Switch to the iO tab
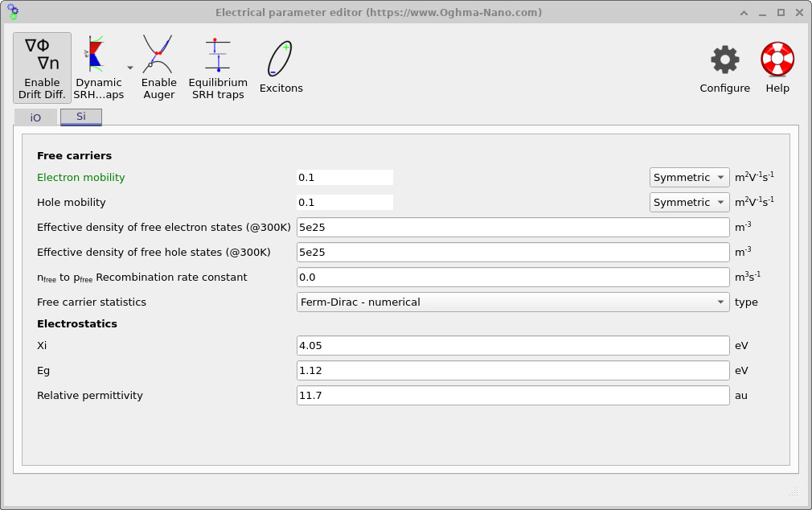The height and width of the screenshot is (510, 812). (35, 117)
